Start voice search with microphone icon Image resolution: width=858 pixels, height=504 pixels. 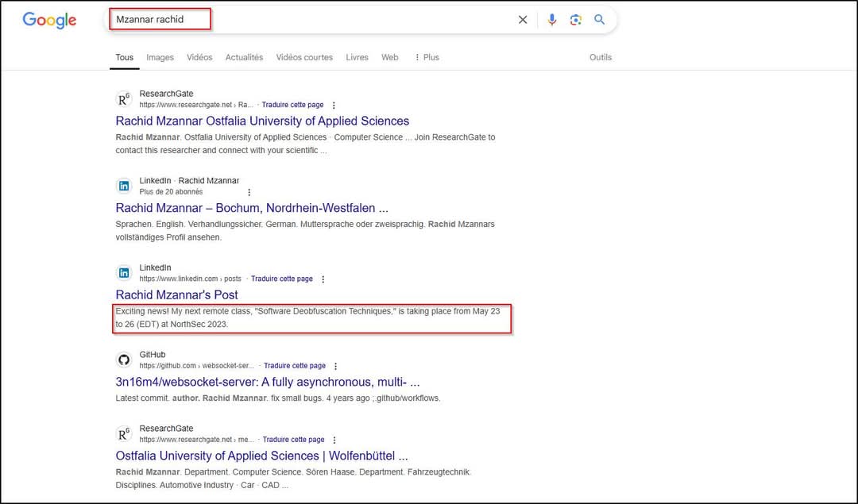[552, 20]
